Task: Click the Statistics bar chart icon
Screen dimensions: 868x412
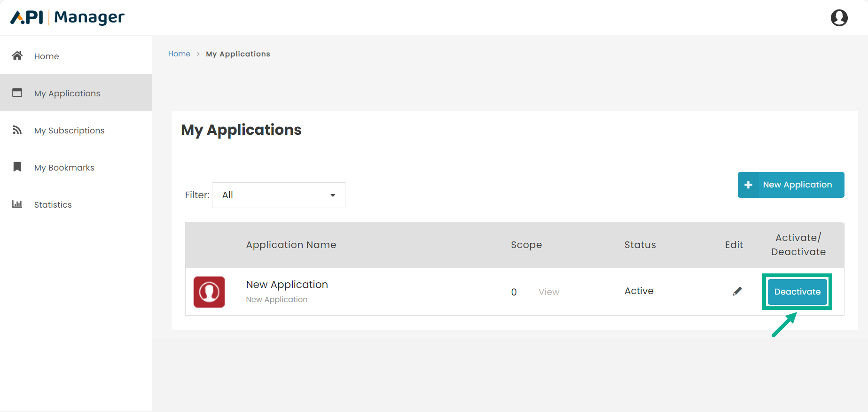Action: click(x=17, y=204)
